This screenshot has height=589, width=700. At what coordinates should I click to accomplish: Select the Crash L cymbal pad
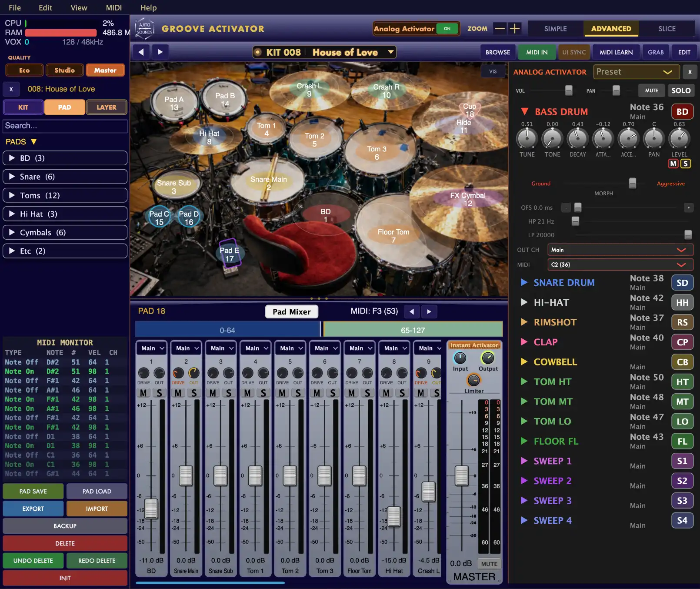coord(309,90)
